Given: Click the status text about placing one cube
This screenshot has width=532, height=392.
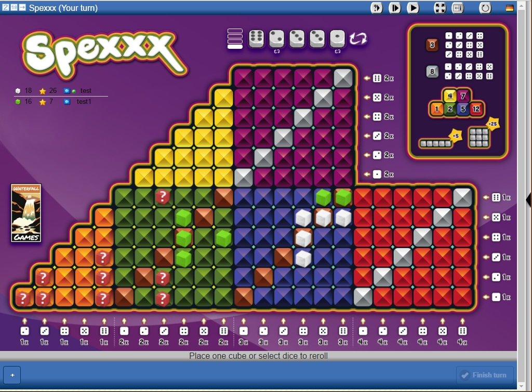Looking at the screenshot, I should 259,356.
